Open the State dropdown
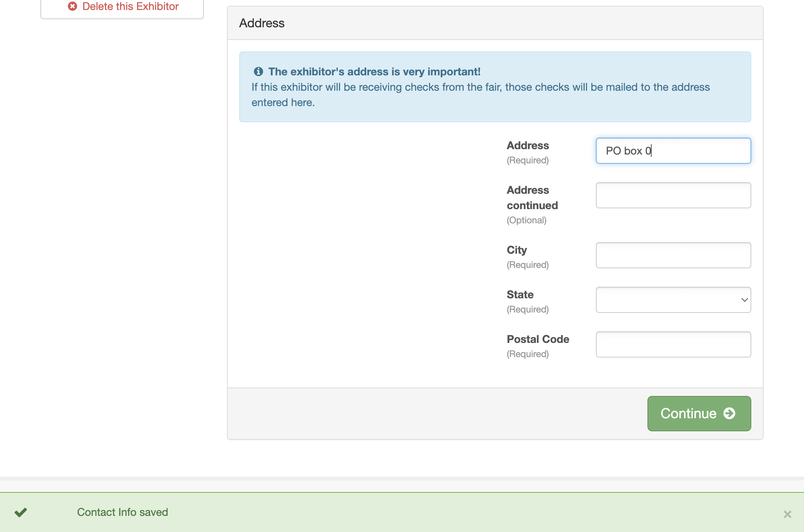Image resolution: width=804 pixels, height=532 pixels. [x=673, y=300]
